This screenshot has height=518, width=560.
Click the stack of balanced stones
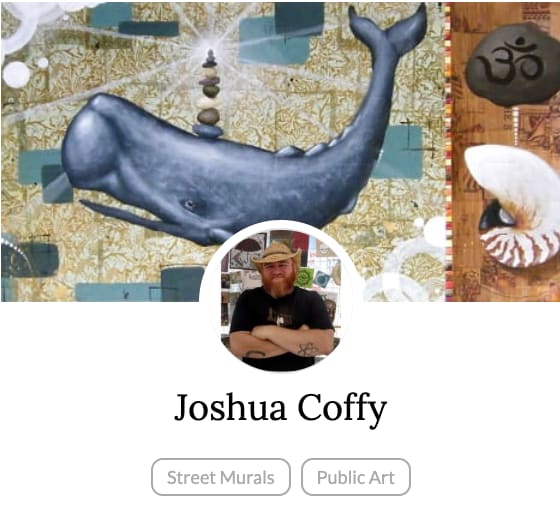(x=209, y=95)
